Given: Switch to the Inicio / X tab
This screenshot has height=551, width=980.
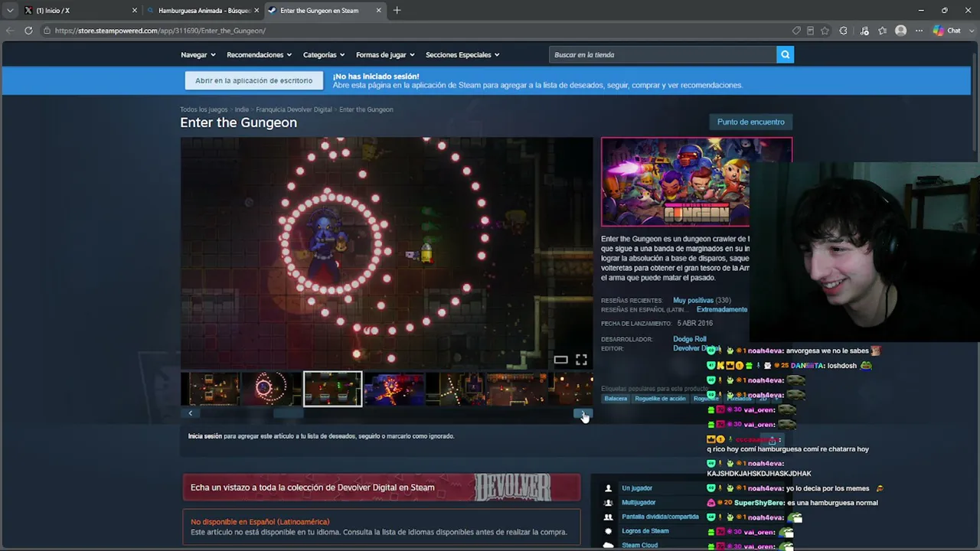Looking at the screenshot, I should pos(80,11).
